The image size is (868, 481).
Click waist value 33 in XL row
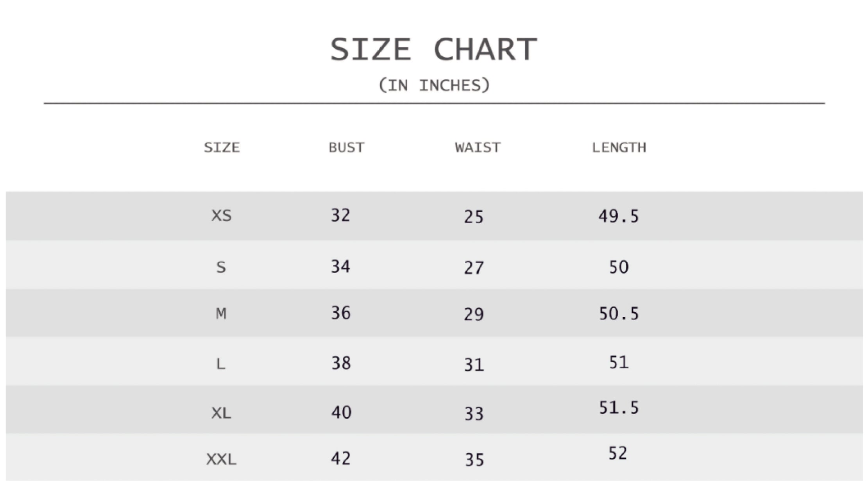point(474,414)
